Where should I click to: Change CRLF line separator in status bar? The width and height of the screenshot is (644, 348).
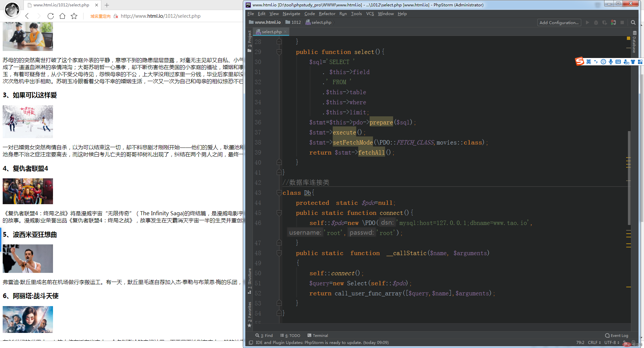(594, 343)
